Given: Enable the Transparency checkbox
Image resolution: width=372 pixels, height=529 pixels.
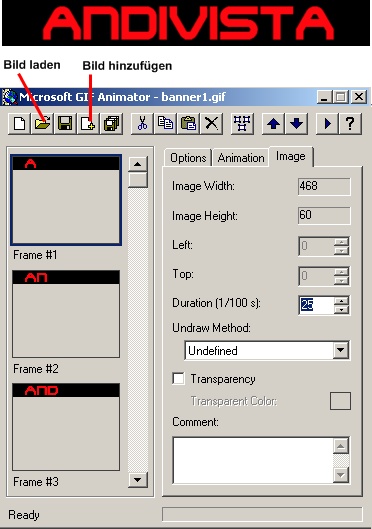Looking at the screenshot, I should (178, 379).
